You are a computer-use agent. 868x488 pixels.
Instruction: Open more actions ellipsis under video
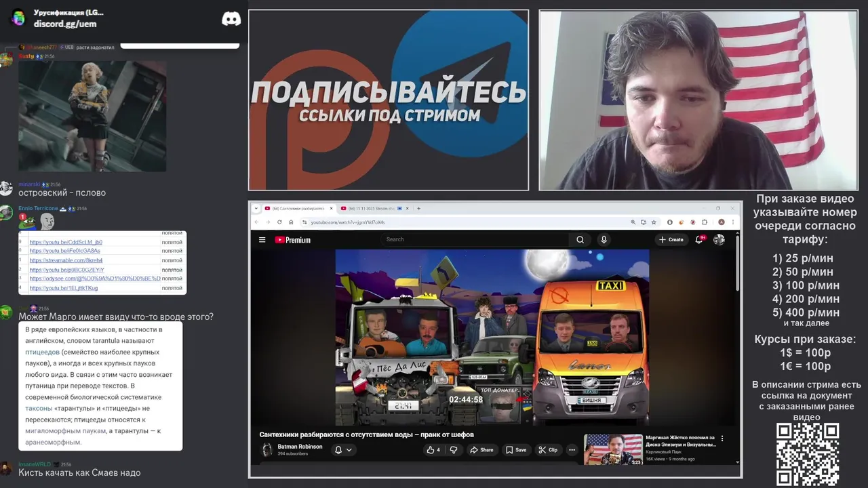click(572, 449)
